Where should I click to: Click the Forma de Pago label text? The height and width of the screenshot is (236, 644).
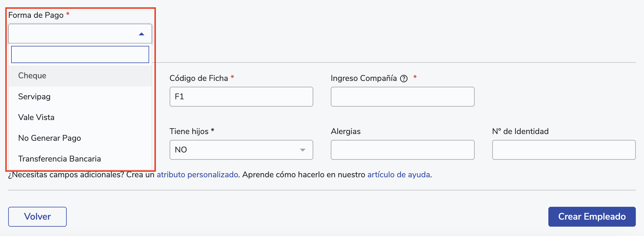36,15
